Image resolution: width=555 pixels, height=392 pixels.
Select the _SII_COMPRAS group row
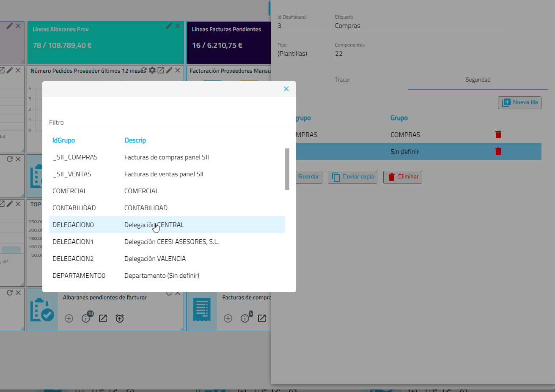tap(167, 157)
